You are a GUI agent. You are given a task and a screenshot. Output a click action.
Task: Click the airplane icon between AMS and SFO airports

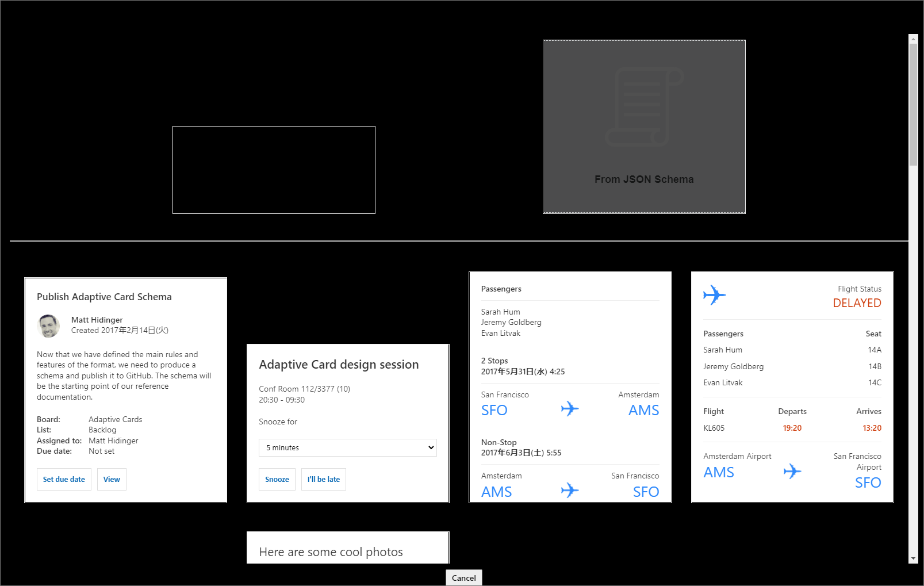(x=792, y=471)
